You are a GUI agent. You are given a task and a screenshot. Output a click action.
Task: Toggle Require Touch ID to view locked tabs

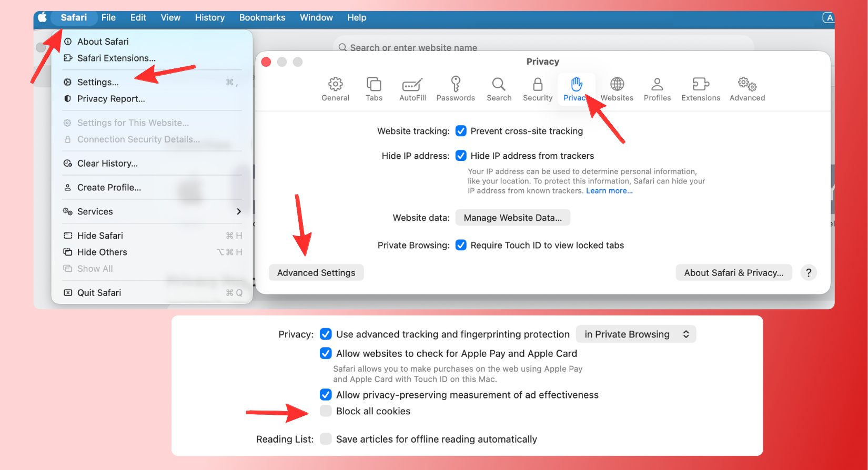(x=461, y=245)
